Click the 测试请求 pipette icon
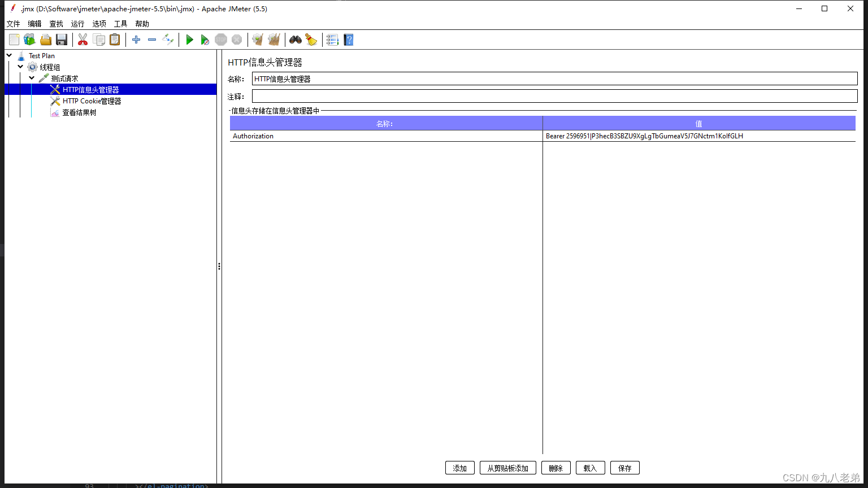The image size is (868, 488). [x=44, y=78]
